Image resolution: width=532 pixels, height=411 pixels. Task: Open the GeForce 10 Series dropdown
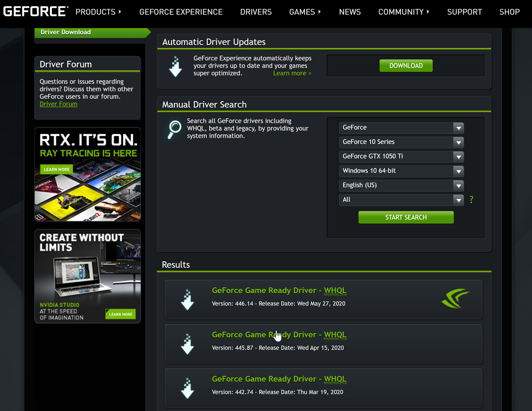point(401,142)
